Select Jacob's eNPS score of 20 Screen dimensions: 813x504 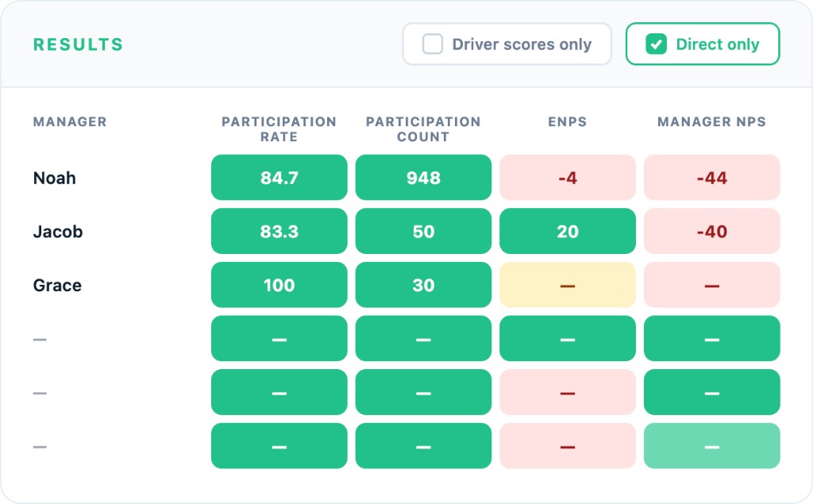[x=567, y=231]
